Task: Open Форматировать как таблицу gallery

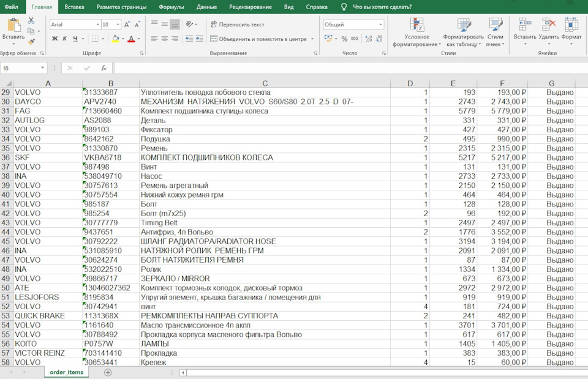Action: (464, 32)
